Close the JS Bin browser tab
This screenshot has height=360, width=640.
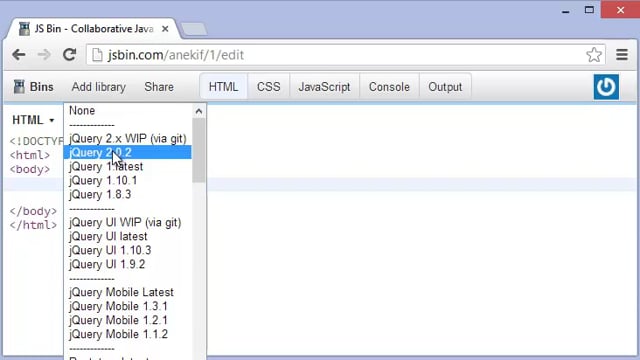pos(165,29)
